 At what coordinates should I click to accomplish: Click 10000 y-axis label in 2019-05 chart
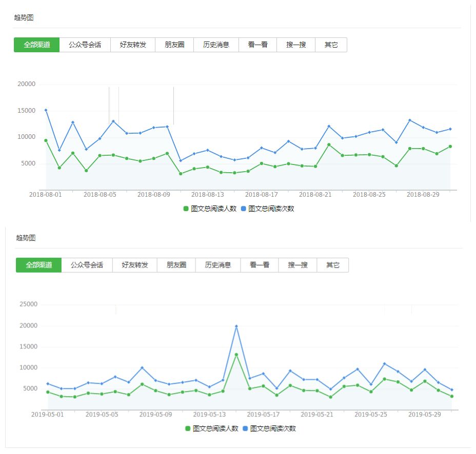point(29,367)
